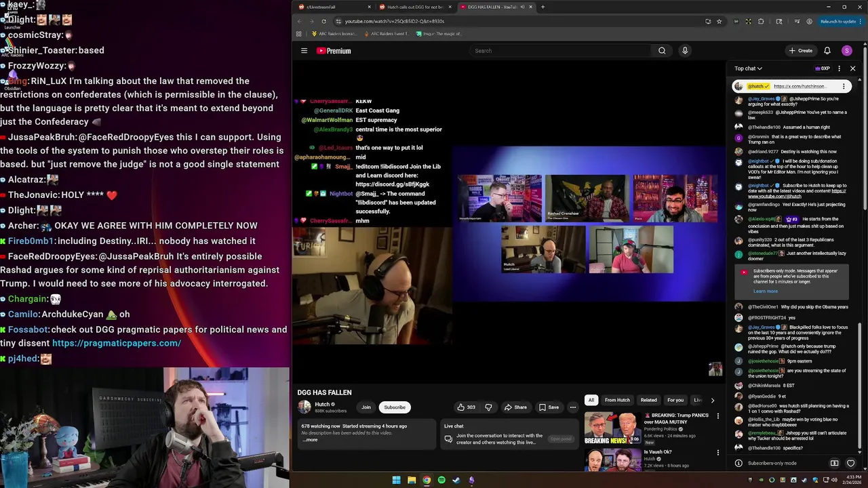
Task: Open Is Vaush Ok? video thumbnail
Action: (612, 460)
